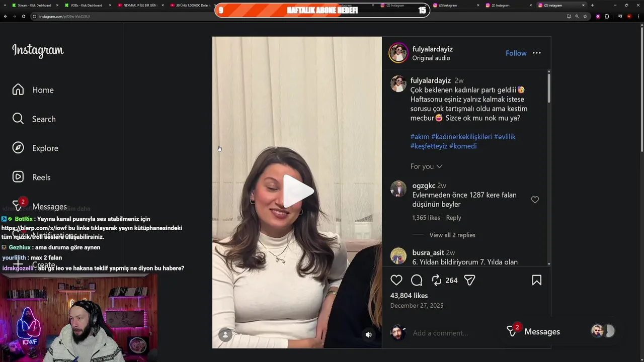This screenshot has width=644, height=362.
Task: Expand the For you comments dropdown
Action: click(426, 166)
